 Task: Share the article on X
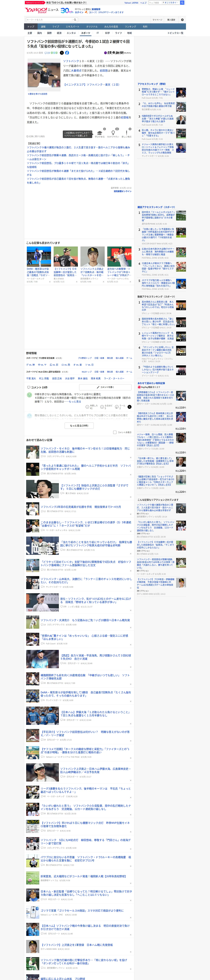pyautogui.click(x=62, y=53)
